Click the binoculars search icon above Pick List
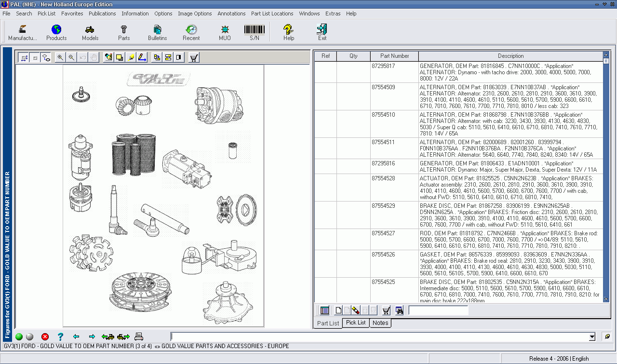 [x=399, y=310]
